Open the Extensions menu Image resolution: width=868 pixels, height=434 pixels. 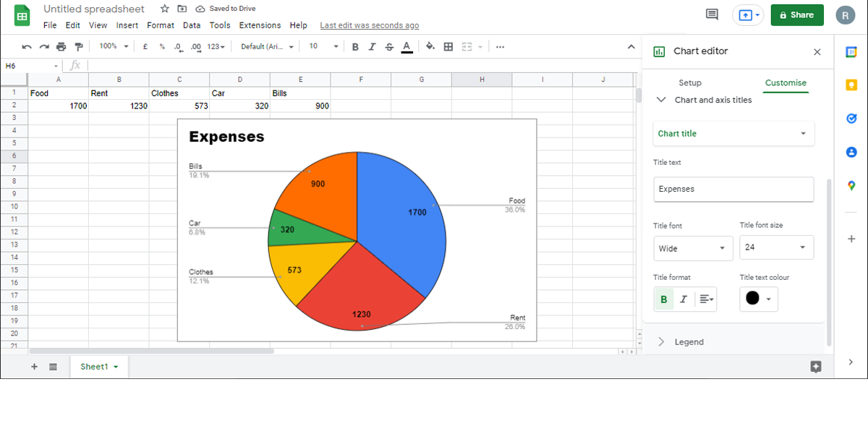(x=260, y=25)
